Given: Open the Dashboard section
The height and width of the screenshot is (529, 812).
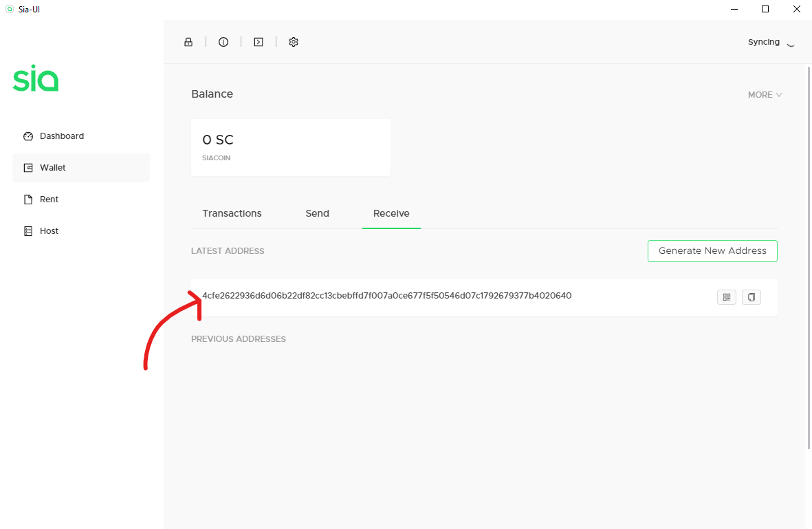Looking at the screenshot, I should 81,136.
